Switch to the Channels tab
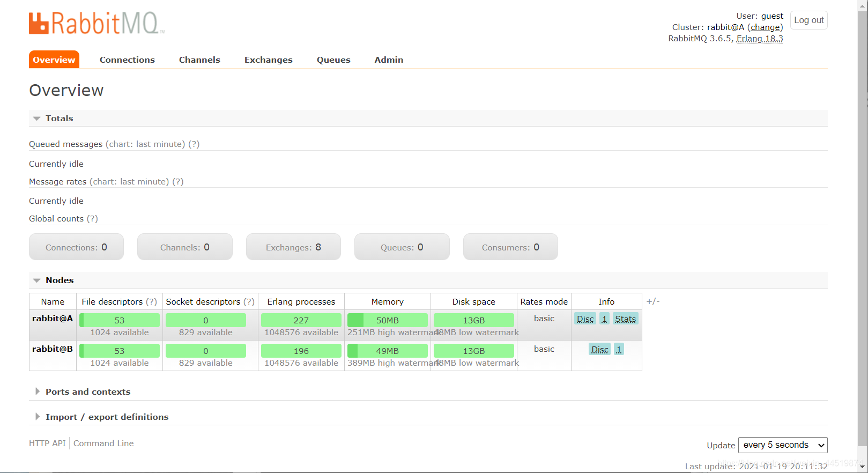This screenshot has width=868, height=473. click(x=199, y=60)
